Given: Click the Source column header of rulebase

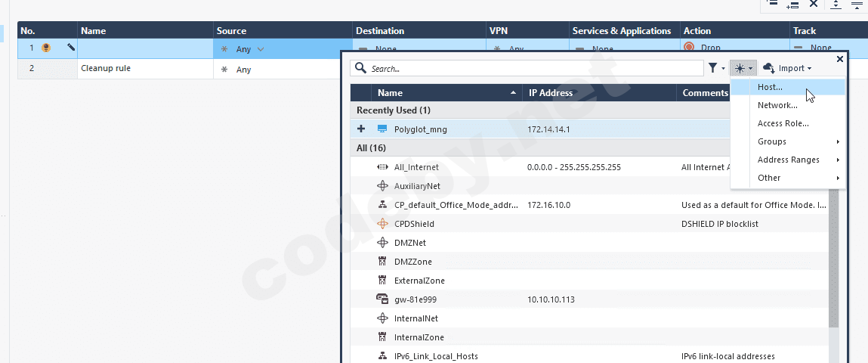Looking at the screenshot, I should tap(283, 30).
